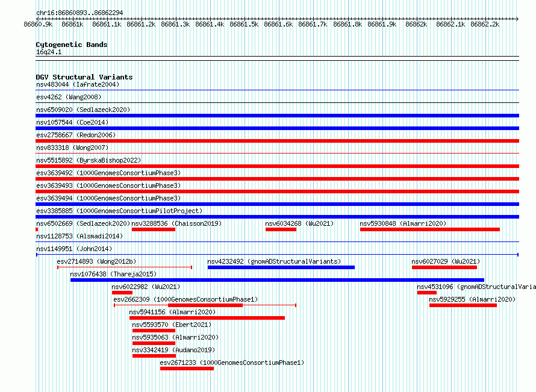Viewport: 536px width, 392px height.
Task: Click the 86860.9k ruler position label
Action: click(x=38, y=24)
